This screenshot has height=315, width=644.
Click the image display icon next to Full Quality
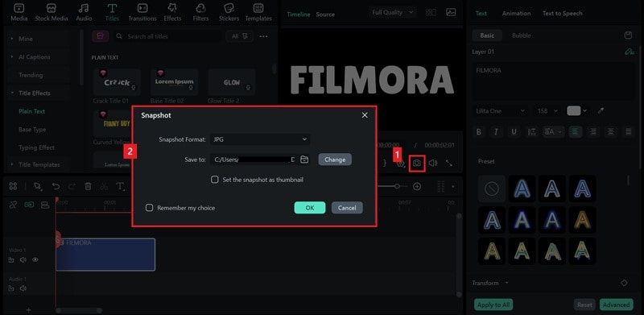[451, 12]
